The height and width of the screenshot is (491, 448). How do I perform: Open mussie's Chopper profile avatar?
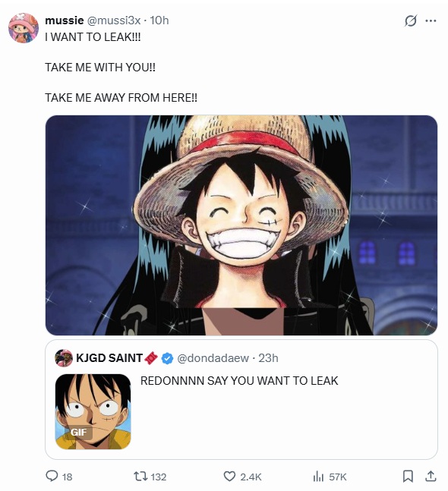click(24, 28)
